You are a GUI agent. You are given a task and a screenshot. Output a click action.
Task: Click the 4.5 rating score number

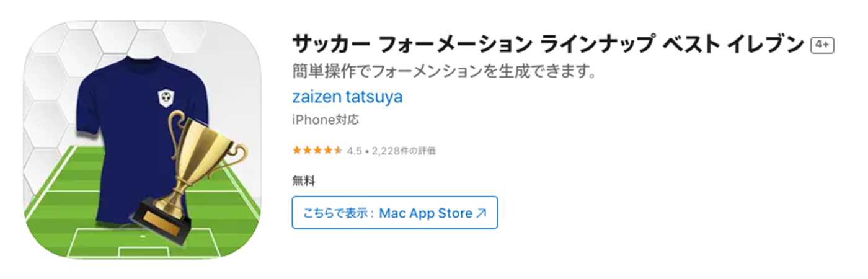point(354,151)
